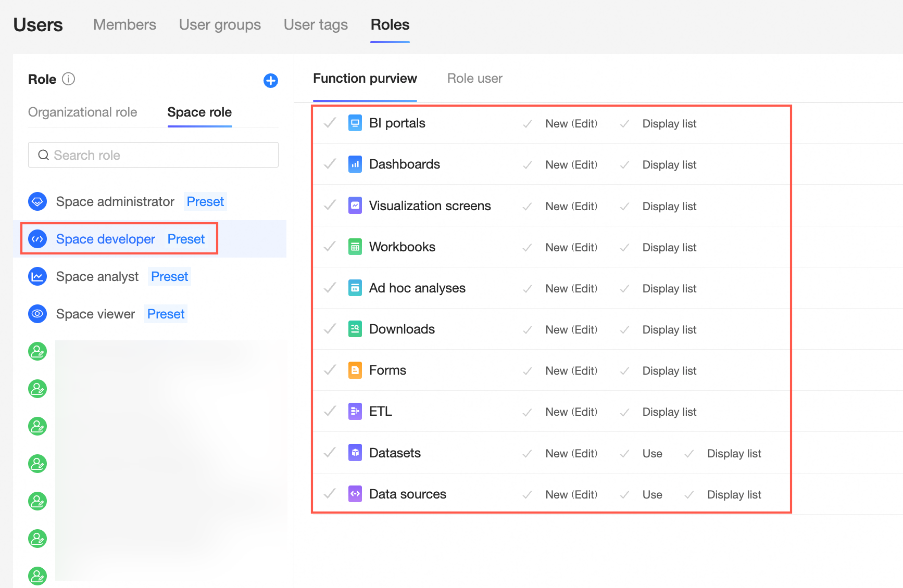Image resolution: width=903 pixels, height=588 pixels.
Task: Click the Space developer role icon
Action: pos(37,239)
